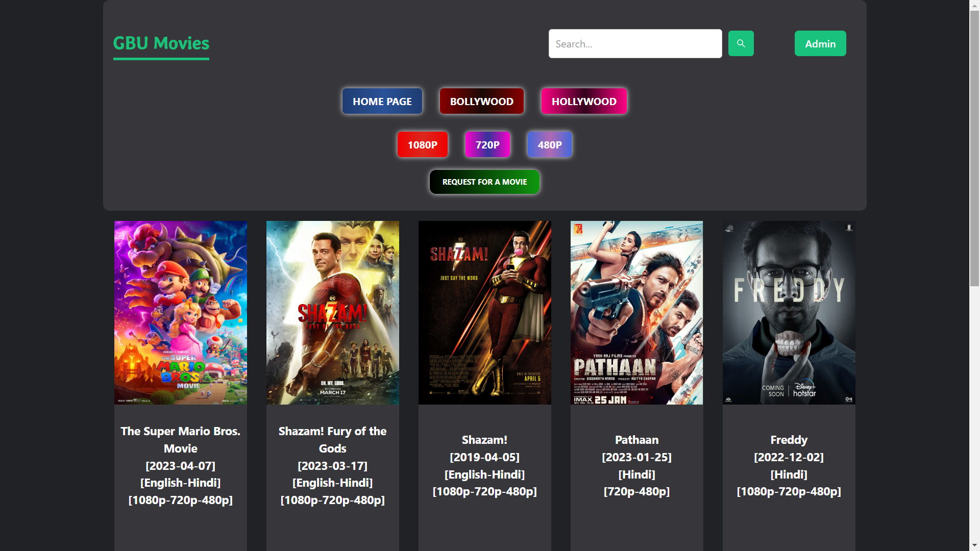Viewport: 980px width, 551px height.
Task: Browse the BOLLYWOOD category
Action: [x=481, y=101]
